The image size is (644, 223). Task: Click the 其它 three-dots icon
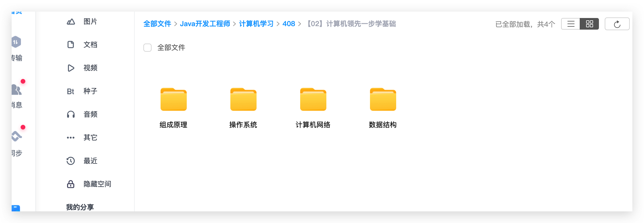71,138
